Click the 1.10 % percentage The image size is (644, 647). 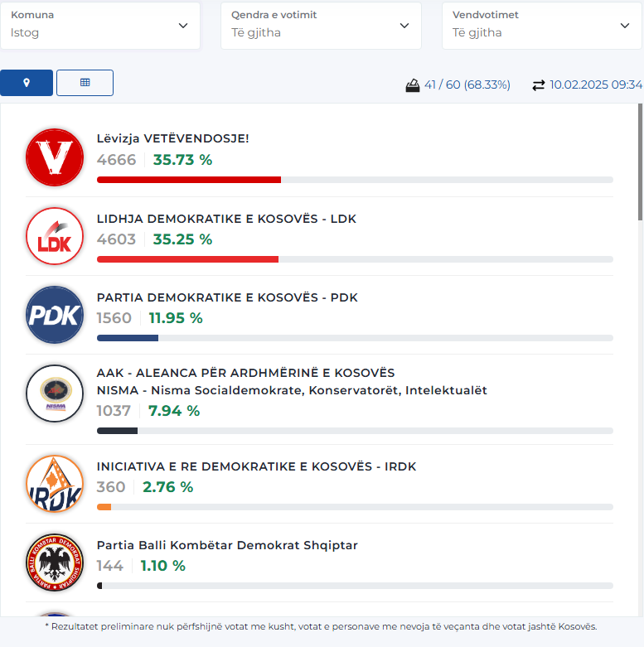coord(163,566)
